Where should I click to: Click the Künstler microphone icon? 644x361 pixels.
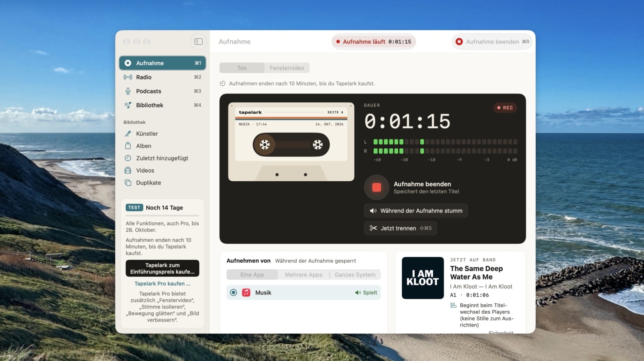pyautogui.click(x=128, y=134)
